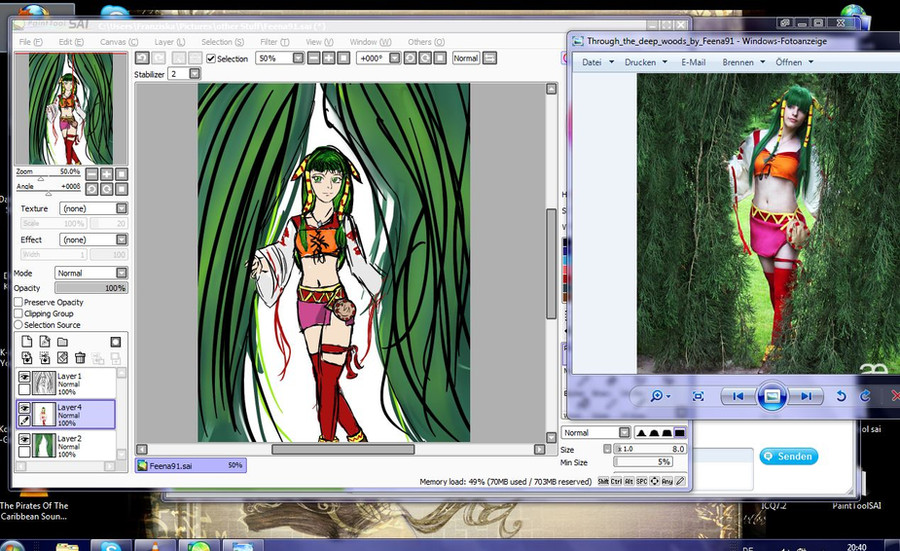Screen dimensions: 900x551
Task: Click the Redo icon in SAI toolbar
Action: (x=158, y=58)
